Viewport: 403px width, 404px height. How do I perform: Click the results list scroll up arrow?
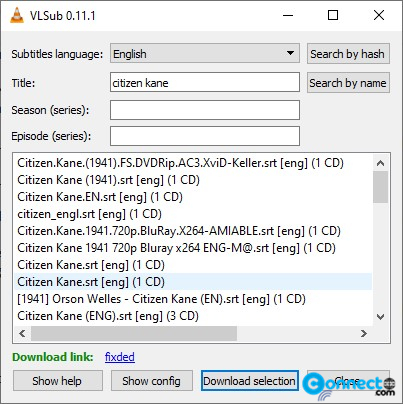380,163
